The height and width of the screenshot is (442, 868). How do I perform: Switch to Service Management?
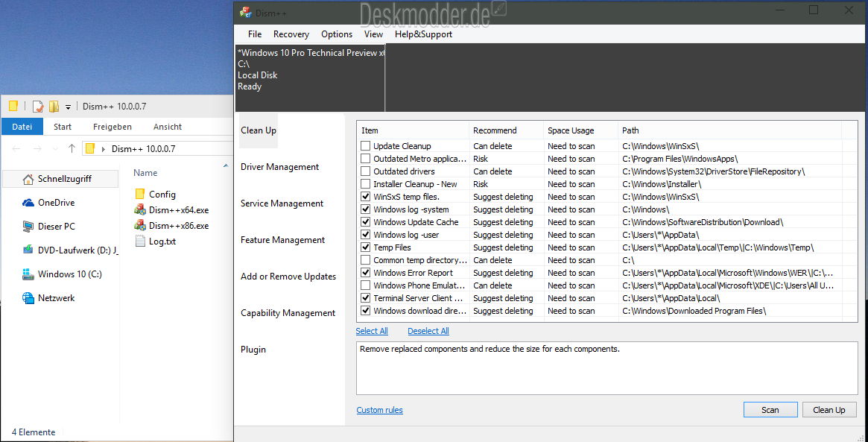click(x=282, y=203)
